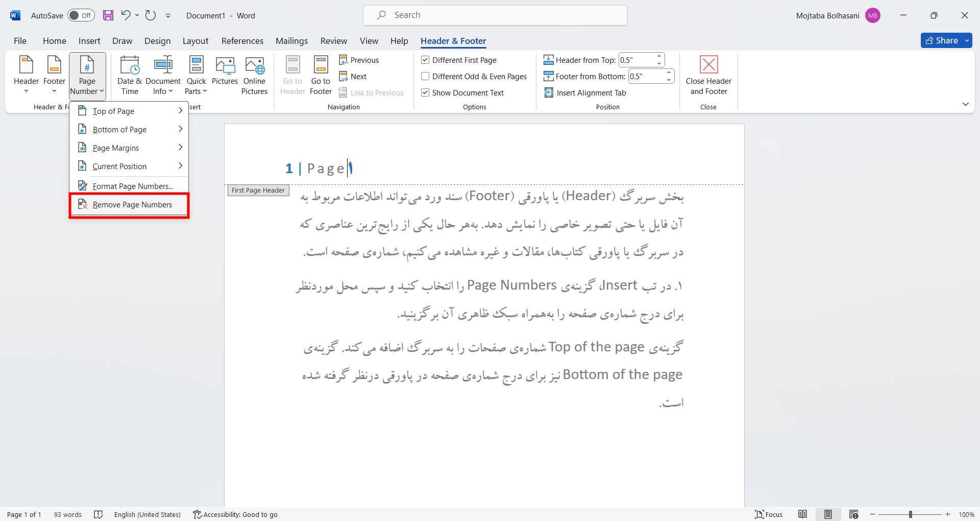Switch to Web Layout view
Screen dimensions: 980x521
(853, 514)
